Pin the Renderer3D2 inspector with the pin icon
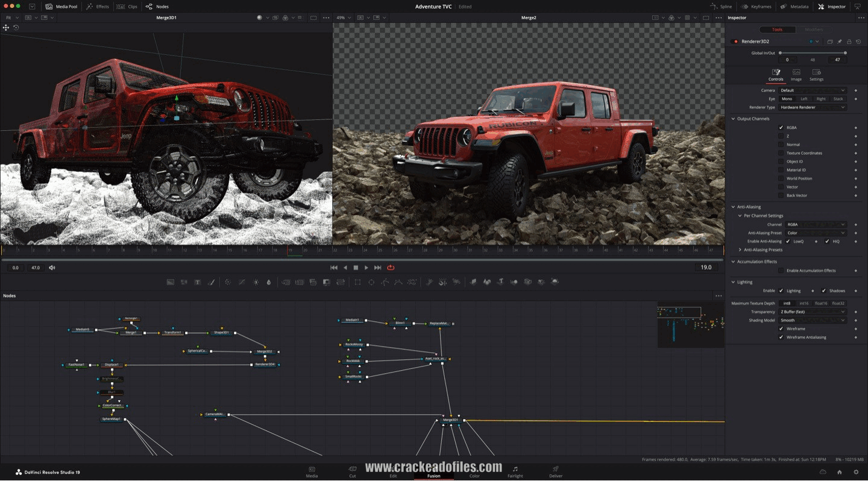The height and width of the screenshot is (481, 868). pyautogui.click(x=840, y=42)
